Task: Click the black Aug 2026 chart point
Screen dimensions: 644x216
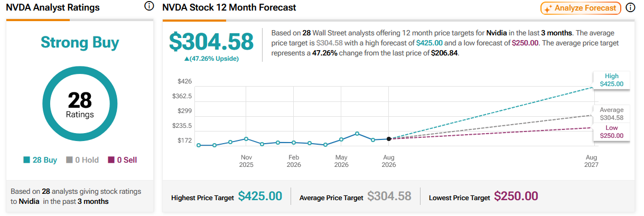Action: point(389,139)
